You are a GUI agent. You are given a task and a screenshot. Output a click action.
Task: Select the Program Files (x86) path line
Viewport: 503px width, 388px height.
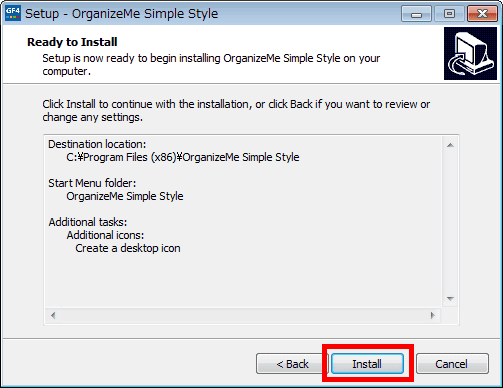[x=183, y=157]
